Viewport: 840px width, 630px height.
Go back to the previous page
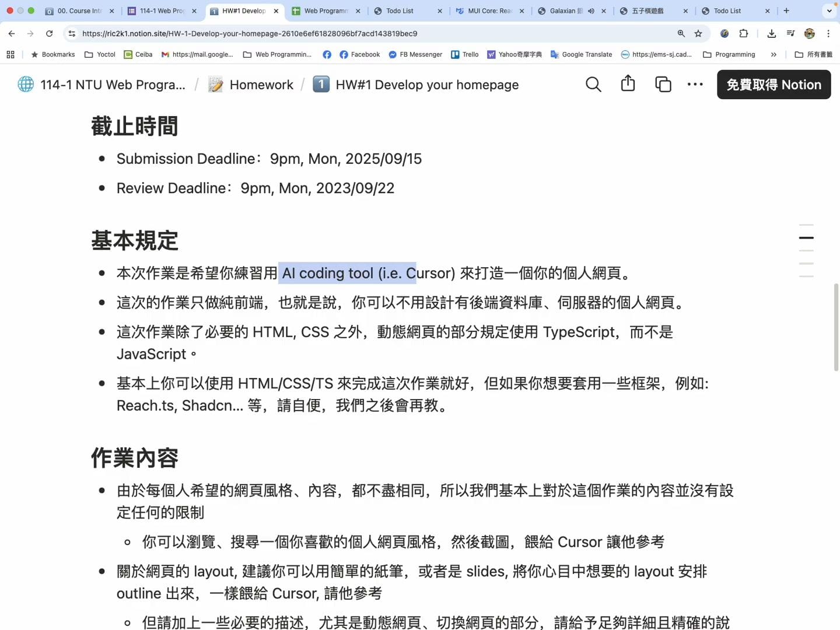(x=12, y=34)
